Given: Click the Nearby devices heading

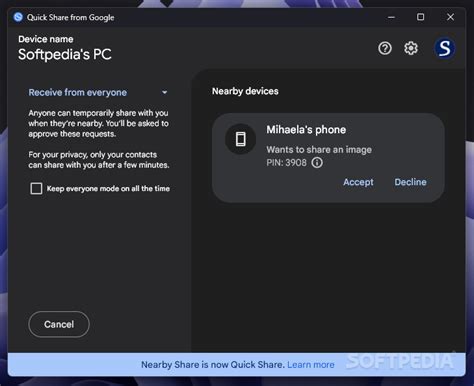Looking at the screenshot, I should pyautogui.click(x=245, y=91).
